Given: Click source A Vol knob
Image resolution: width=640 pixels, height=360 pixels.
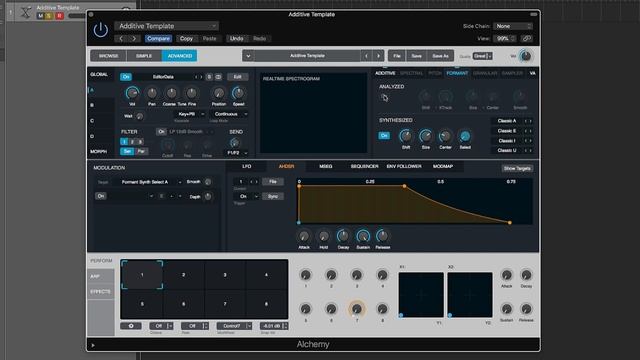Looking at the screenshot, I should 132,93.
